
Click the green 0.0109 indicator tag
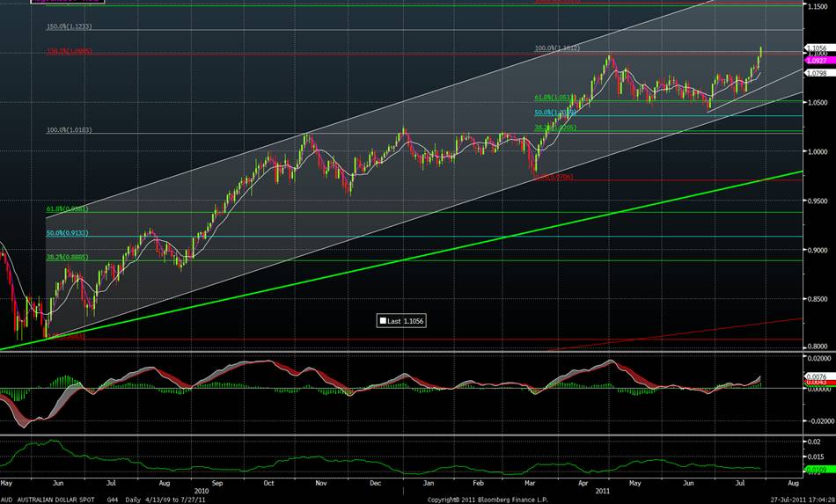click(818, 471)
